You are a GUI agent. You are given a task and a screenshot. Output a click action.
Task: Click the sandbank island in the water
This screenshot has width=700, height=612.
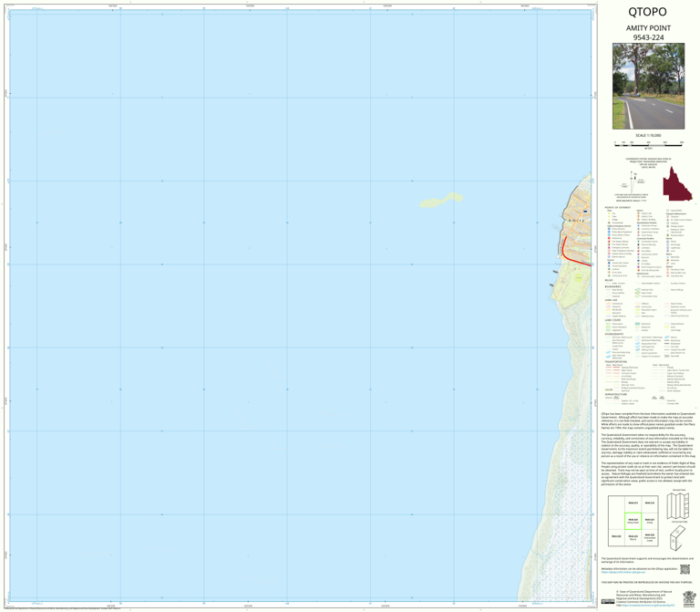click(x=441, y=200)
